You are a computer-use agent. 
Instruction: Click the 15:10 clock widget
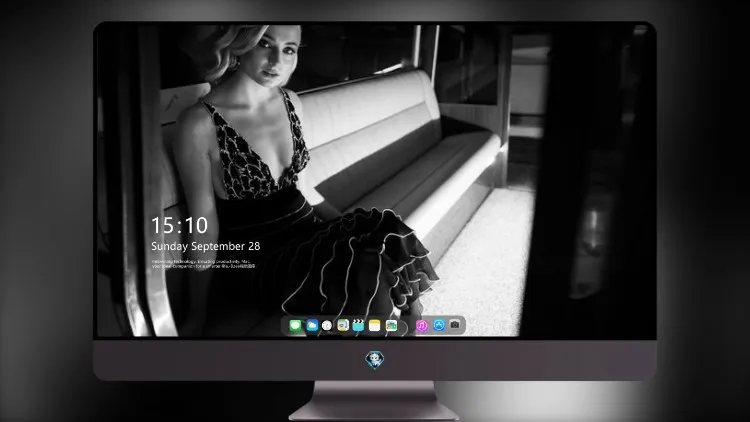tap(180, 225)
